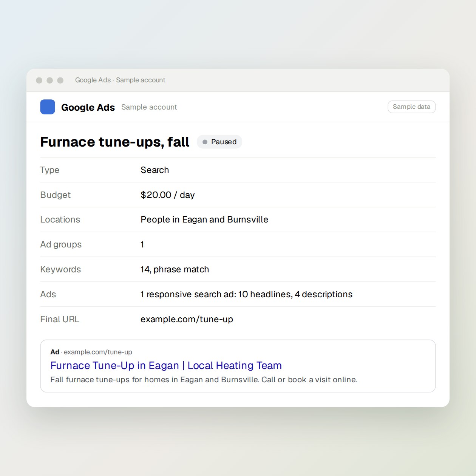Click the window title Google Ads · Sample account
This screenshot has width=476, height=476.
(120, 80)
